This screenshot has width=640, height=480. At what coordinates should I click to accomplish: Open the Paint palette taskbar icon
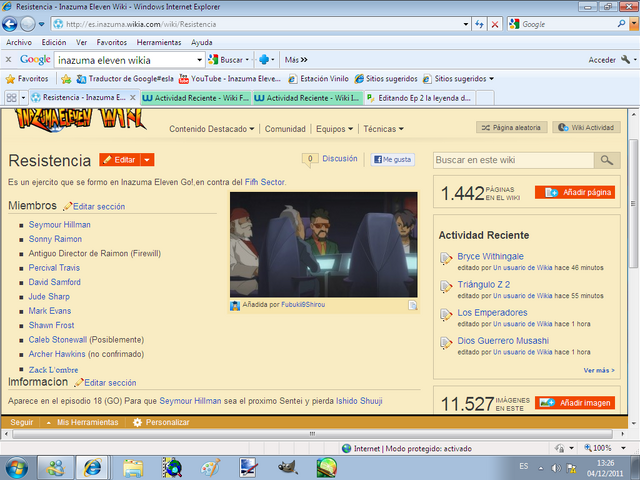coord(211,468)
